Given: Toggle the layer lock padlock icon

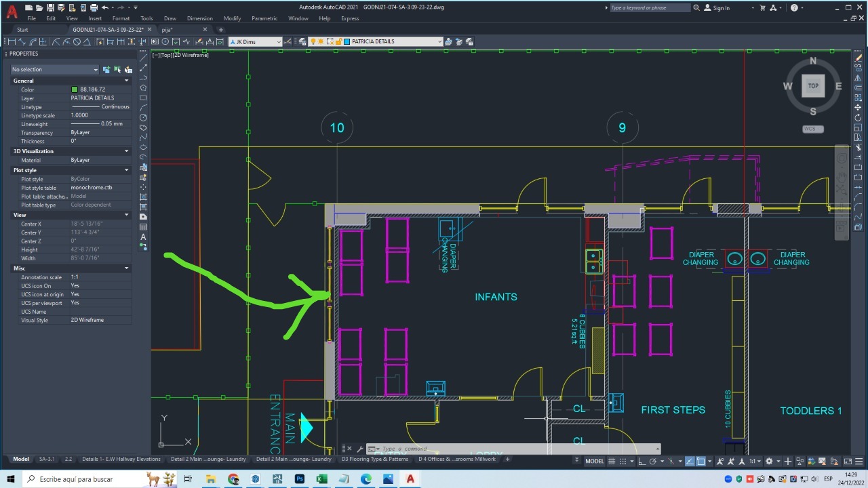Looking at the screenshot, I should click(339, 41).
